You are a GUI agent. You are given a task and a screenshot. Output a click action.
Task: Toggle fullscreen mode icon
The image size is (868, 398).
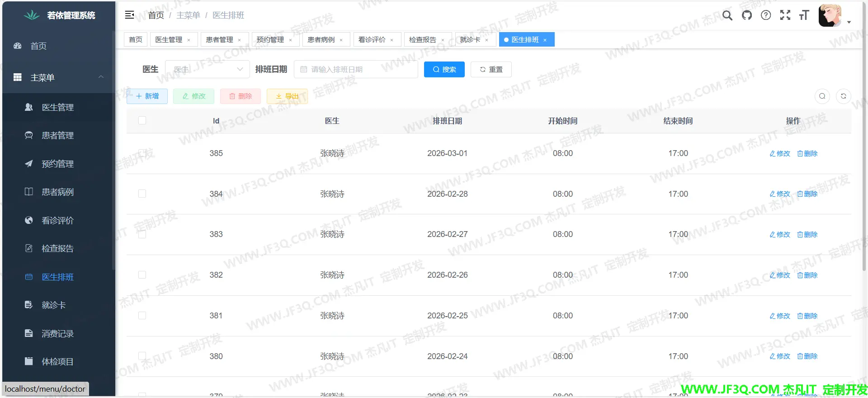point(785,15)
